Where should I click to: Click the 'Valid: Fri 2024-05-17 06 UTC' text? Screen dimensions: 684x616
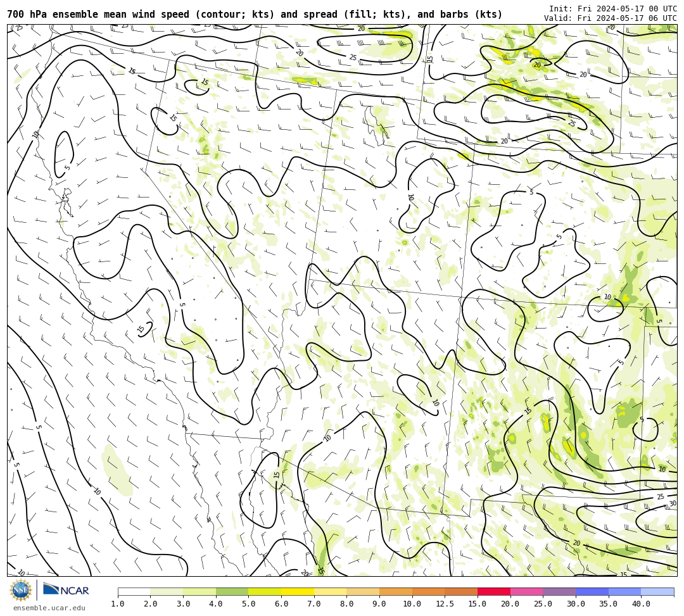(611, 18)
